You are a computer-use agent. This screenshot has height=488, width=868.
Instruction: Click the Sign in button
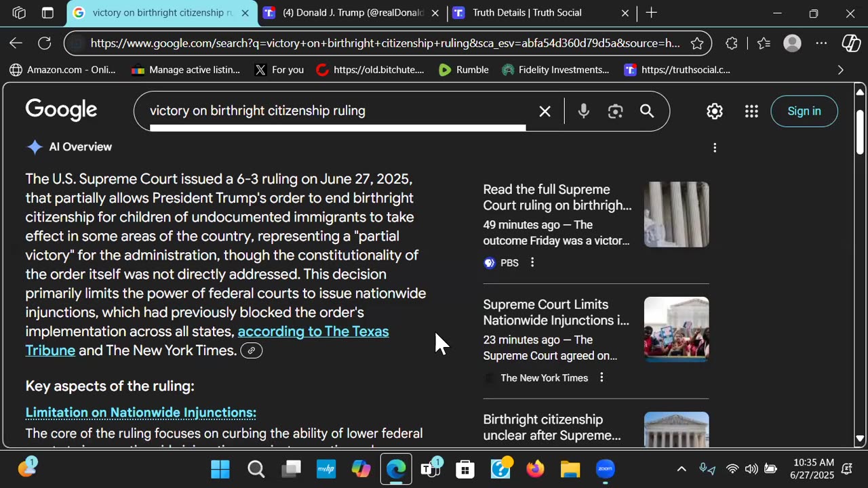(804, 111)
